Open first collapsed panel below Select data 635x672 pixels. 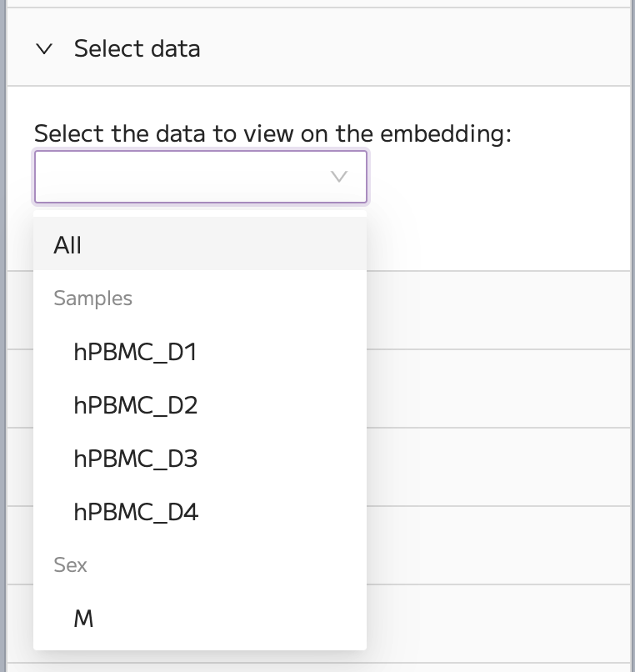pyautogui.click(x=498, y=310)
